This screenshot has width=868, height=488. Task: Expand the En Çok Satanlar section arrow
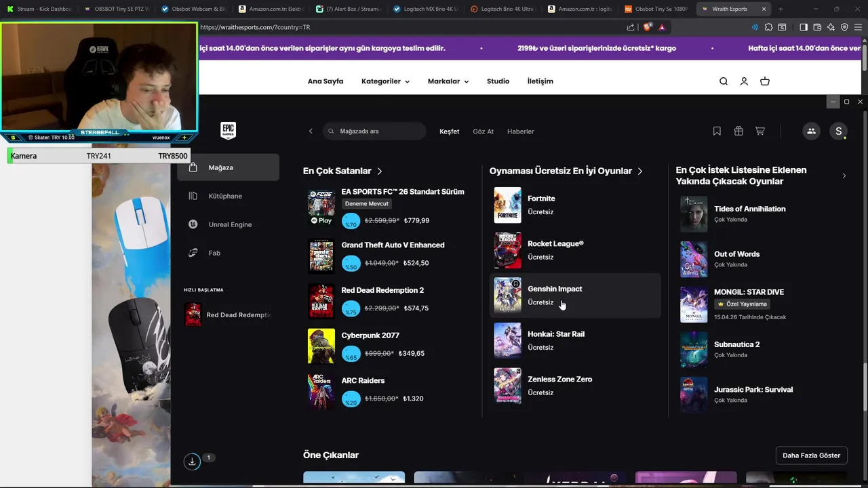coord(380,171)
